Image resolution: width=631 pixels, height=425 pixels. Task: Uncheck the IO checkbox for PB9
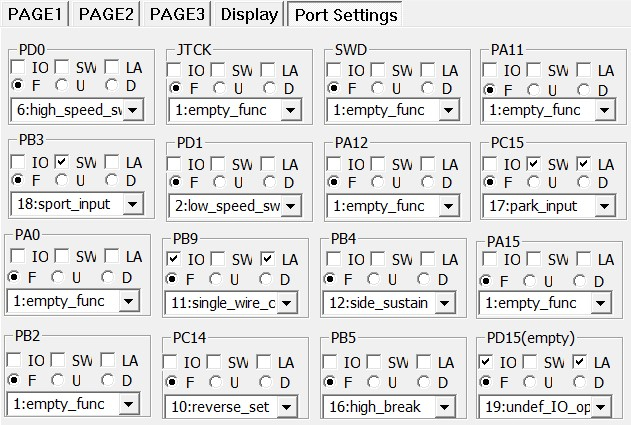point(172,259)
